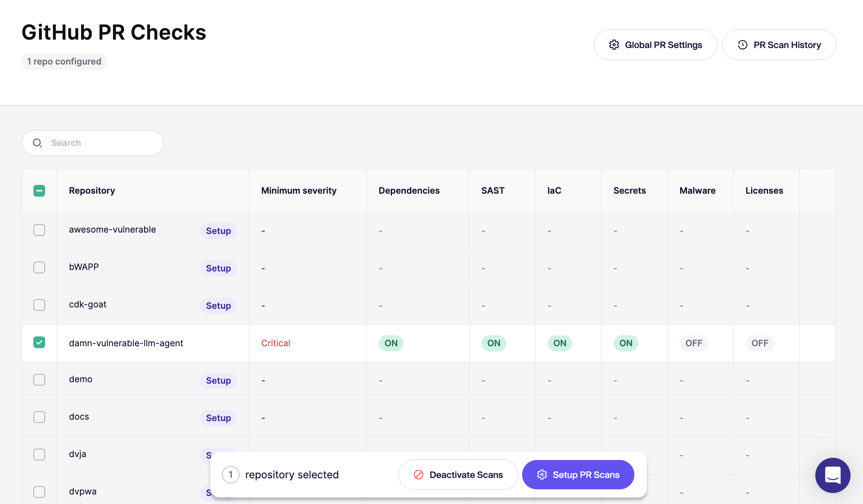Click the Critical severity value in the selected row
863x504 pixels.
click(276, 343)
